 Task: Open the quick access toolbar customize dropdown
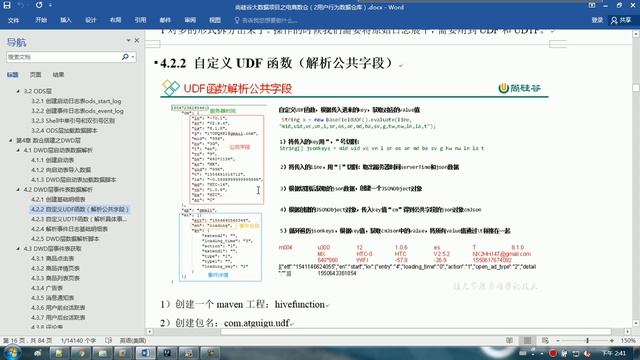click(51, 5)
